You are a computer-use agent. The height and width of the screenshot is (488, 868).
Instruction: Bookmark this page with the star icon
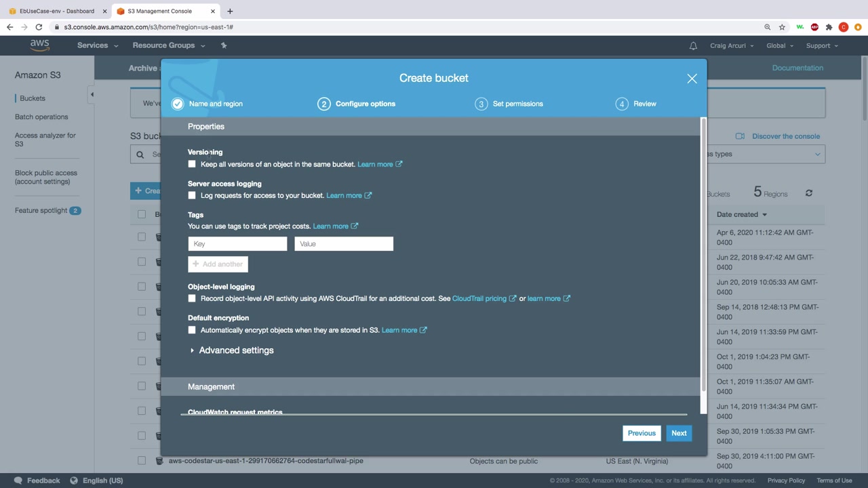(782, 27)
